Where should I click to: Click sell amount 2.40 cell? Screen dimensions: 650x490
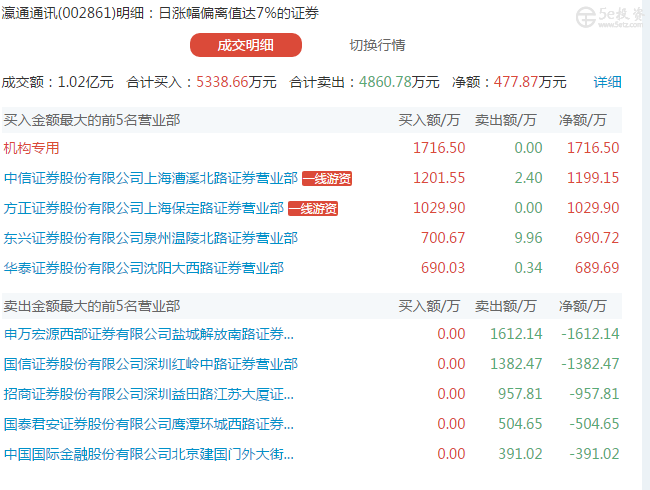529,178
